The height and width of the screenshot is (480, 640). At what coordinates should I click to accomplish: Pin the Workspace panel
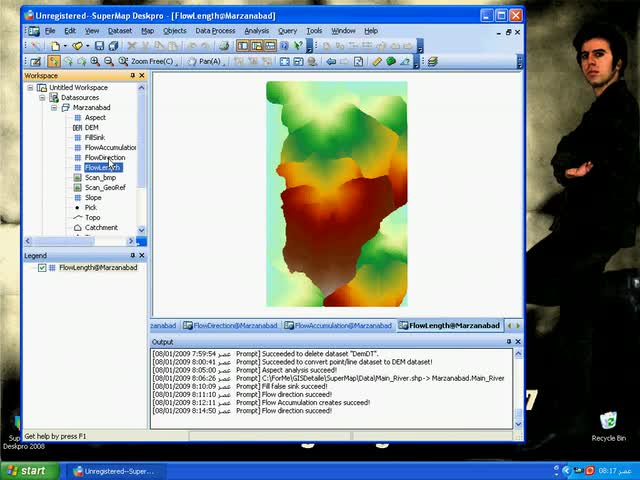131,76
